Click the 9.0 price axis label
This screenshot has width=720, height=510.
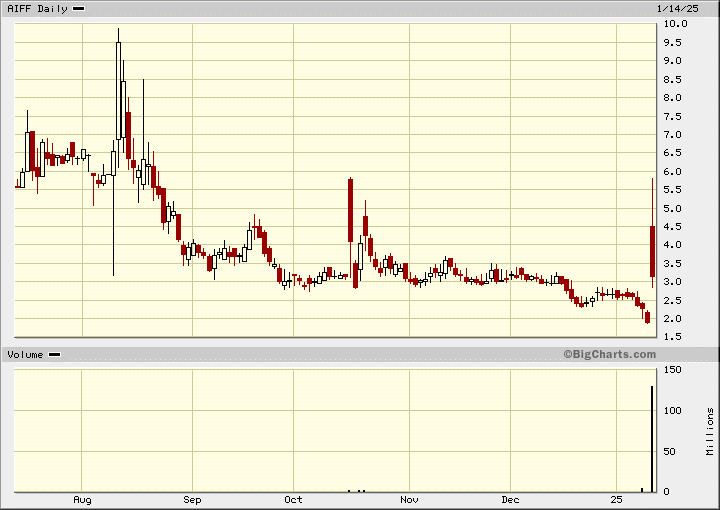pyautogui.click(x=672, y=61)
